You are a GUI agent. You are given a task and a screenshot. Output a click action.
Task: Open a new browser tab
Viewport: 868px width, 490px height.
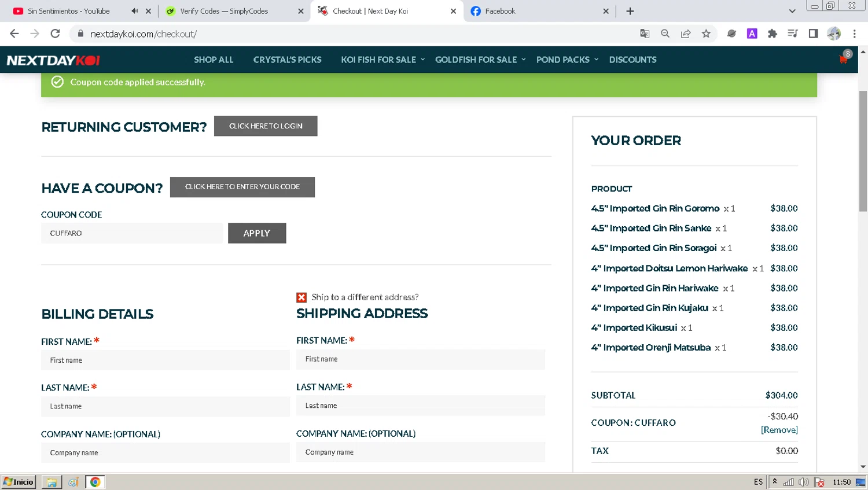(630, 11)
